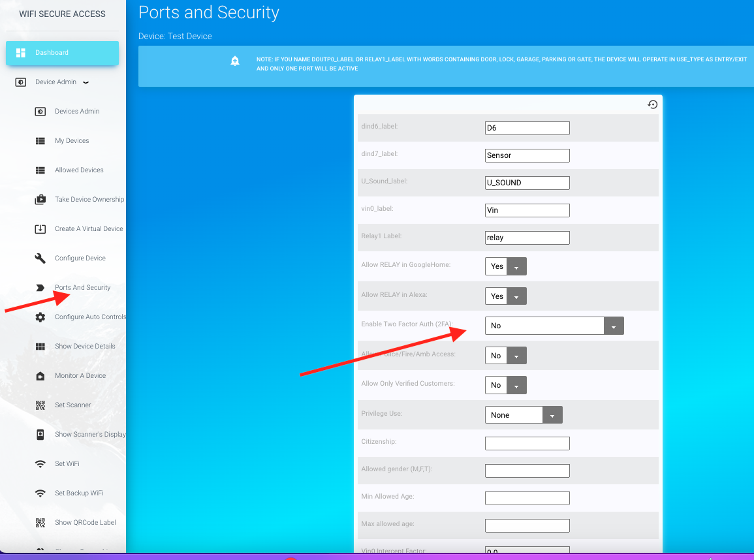This screenshot has width=754, height=560.
Task: Click the Allowed Devices list icon
Action: (x=40, y=170)
